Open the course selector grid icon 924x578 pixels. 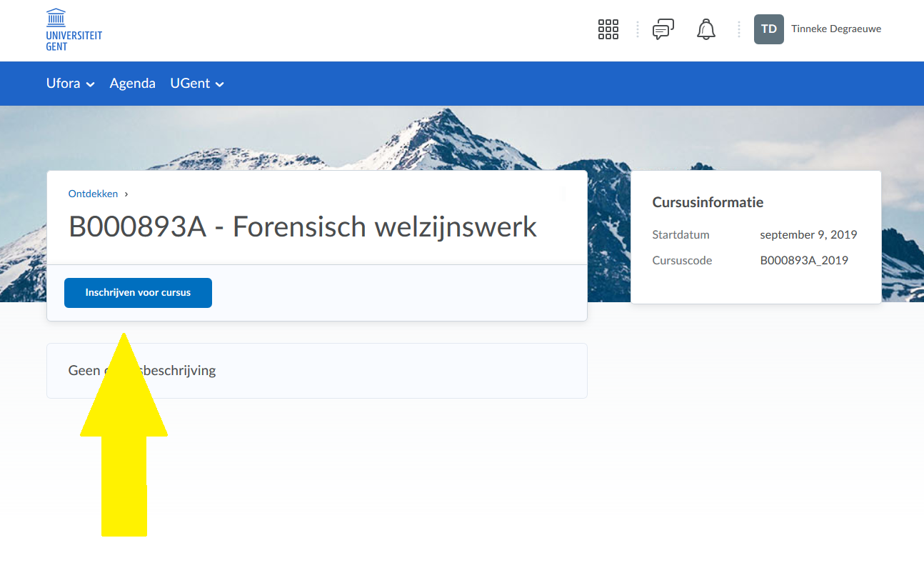pos(608,29)
